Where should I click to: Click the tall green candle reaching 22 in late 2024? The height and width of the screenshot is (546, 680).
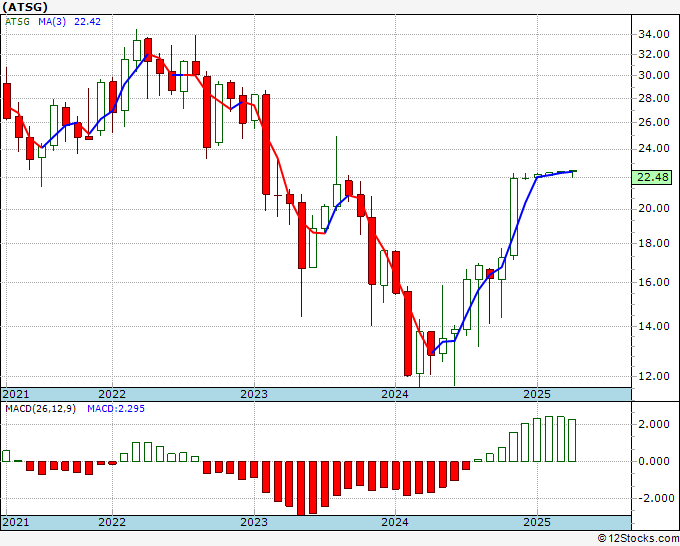coord(514,217)
